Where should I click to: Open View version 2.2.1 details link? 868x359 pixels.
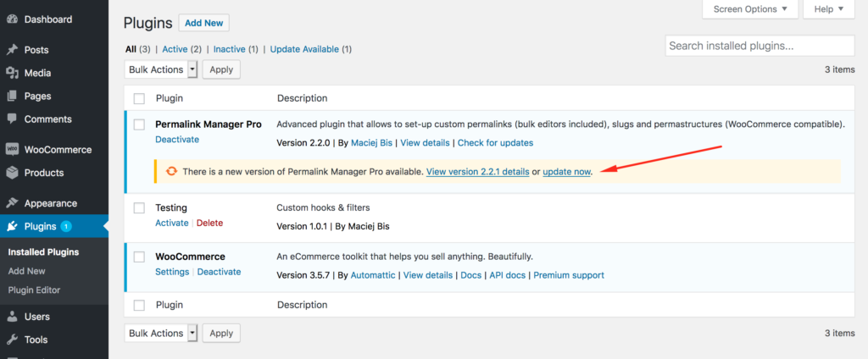click(x=478, y=172)
